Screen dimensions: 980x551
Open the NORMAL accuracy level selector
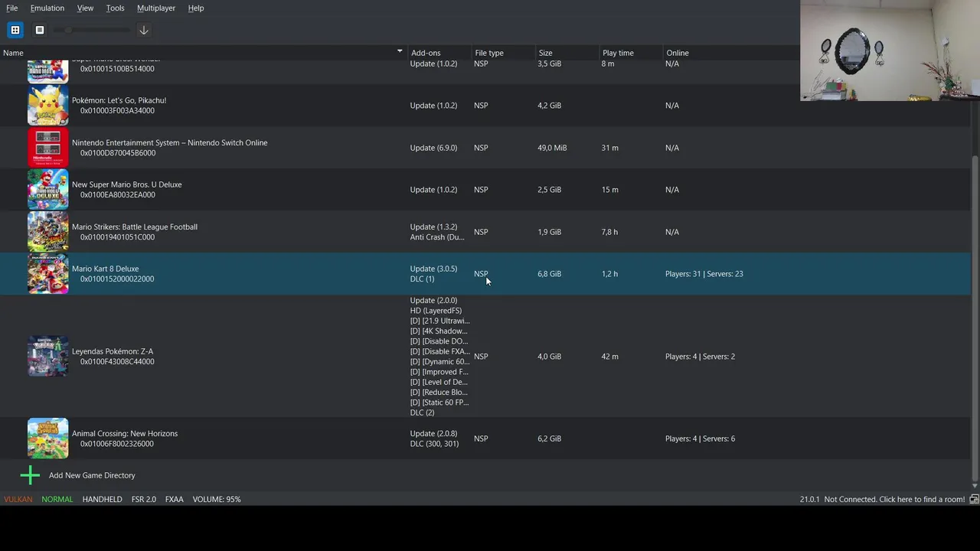57,499
